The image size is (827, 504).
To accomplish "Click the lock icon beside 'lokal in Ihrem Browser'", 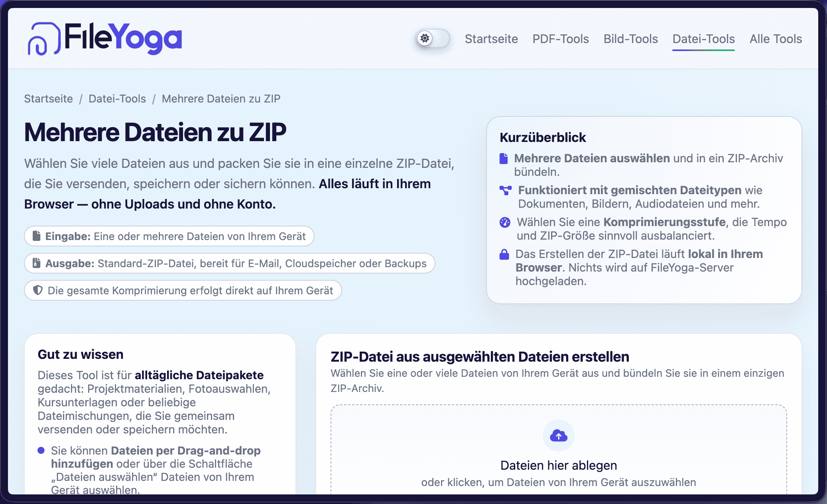I will point(504,254).
